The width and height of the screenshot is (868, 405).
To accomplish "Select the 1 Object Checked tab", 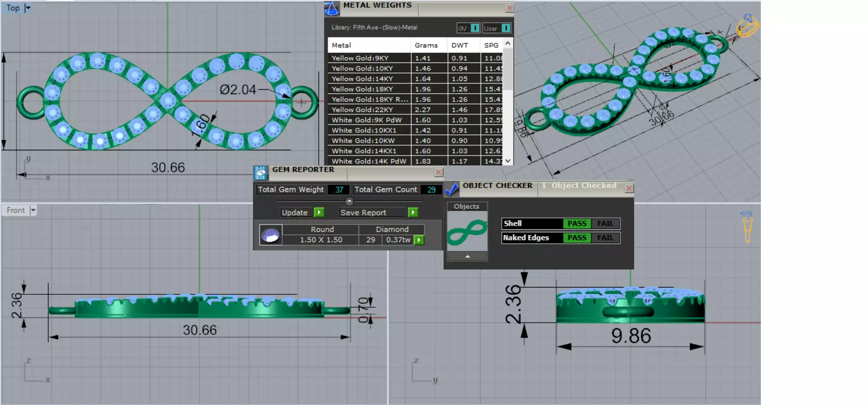I will pos(579,185).
